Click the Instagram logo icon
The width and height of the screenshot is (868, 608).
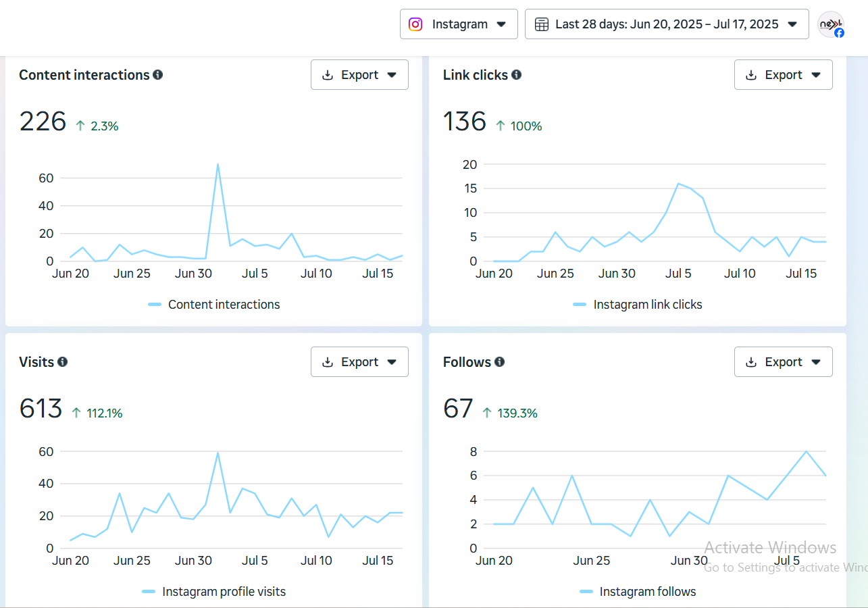pos(416,24)
